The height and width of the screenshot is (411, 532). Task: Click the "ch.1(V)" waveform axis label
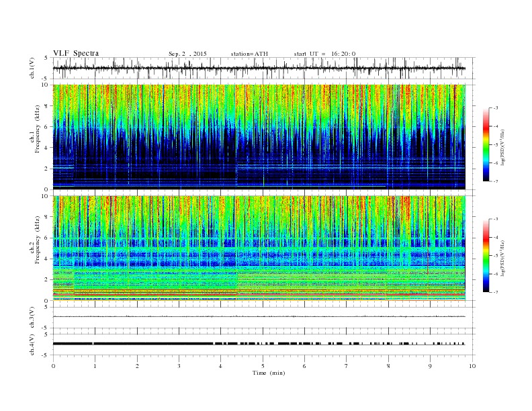32,68
